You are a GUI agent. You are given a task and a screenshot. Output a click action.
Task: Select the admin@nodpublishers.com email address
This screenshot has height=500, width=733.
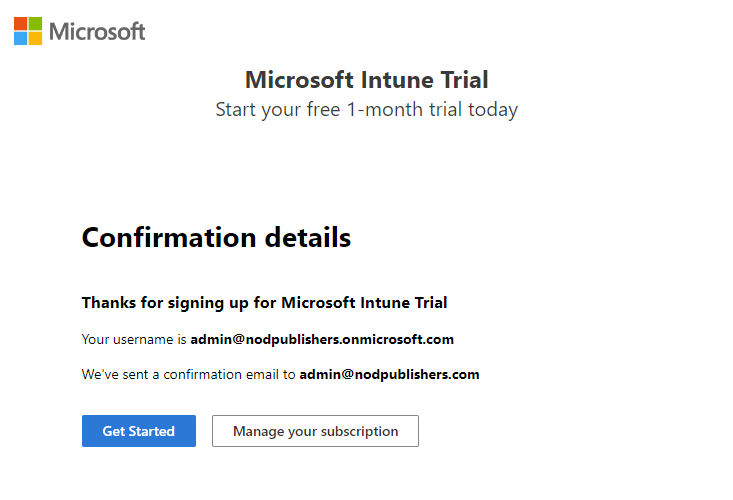389,374
